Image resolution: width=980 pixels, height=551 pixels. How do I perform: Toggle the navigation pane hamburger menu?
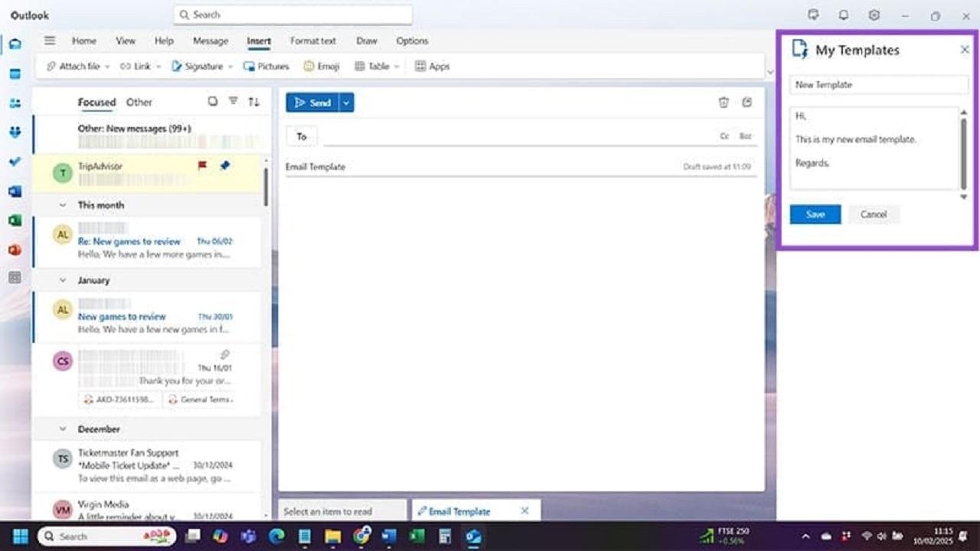(50, 41)
